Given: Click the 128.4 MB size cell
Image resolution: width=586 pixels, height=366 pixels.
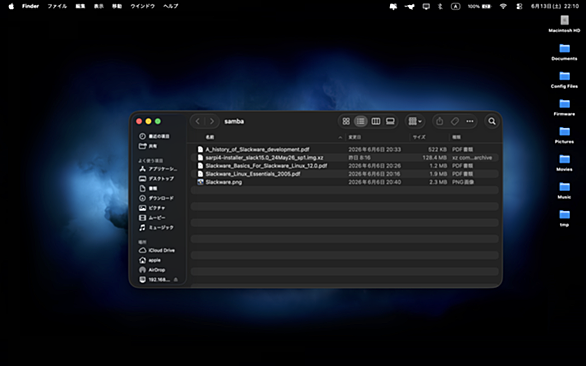Looking at the screenshot, I should click(x=434, y=157).
